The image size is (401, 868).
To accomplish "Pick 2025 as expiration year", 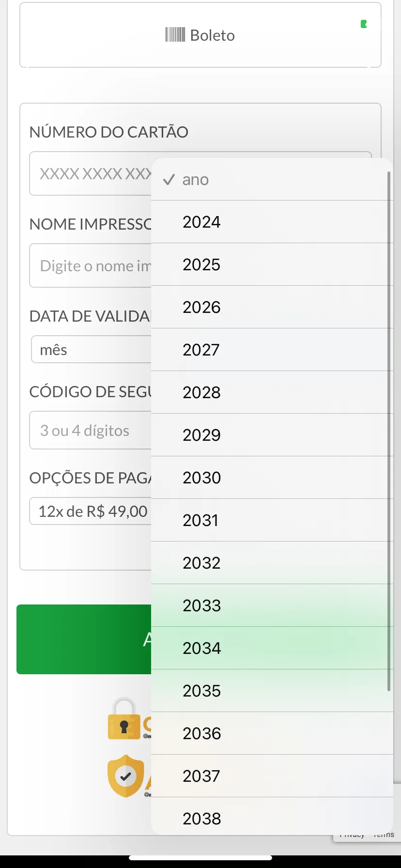I will tap(272, 264).
